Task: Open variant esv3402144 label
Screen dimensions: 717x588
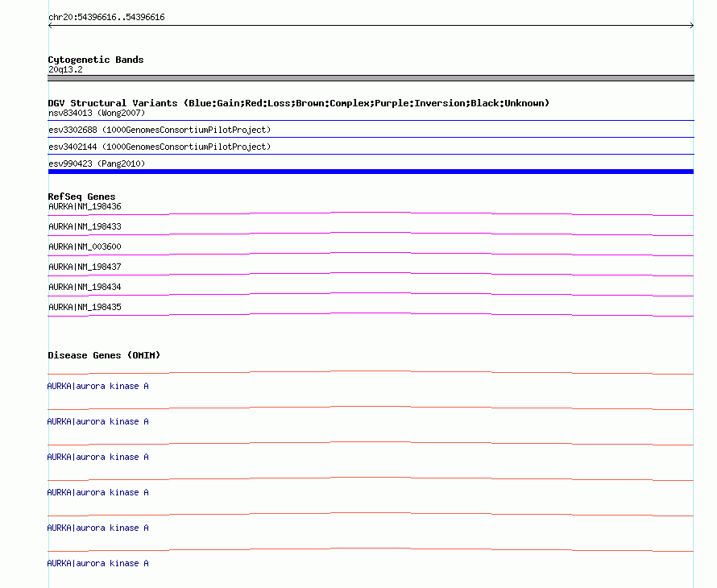Action: pyautogui.click(x=160, y=147)
